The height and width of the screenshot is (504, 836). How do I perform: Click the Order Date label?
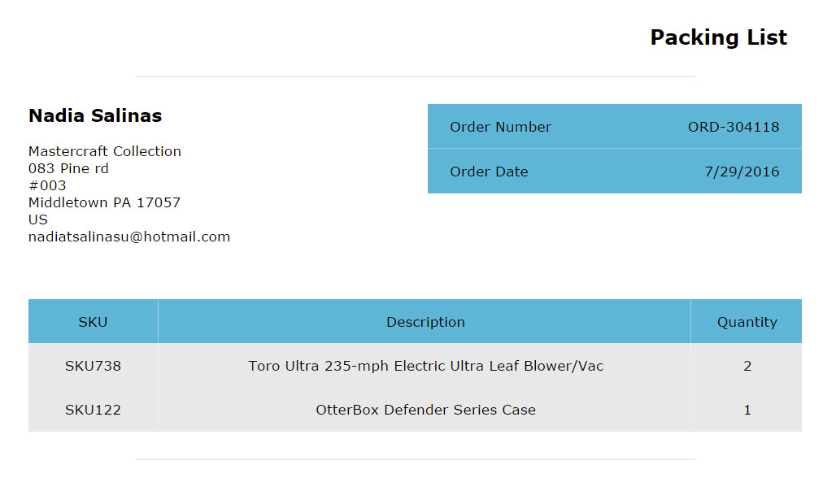point(489,172)
